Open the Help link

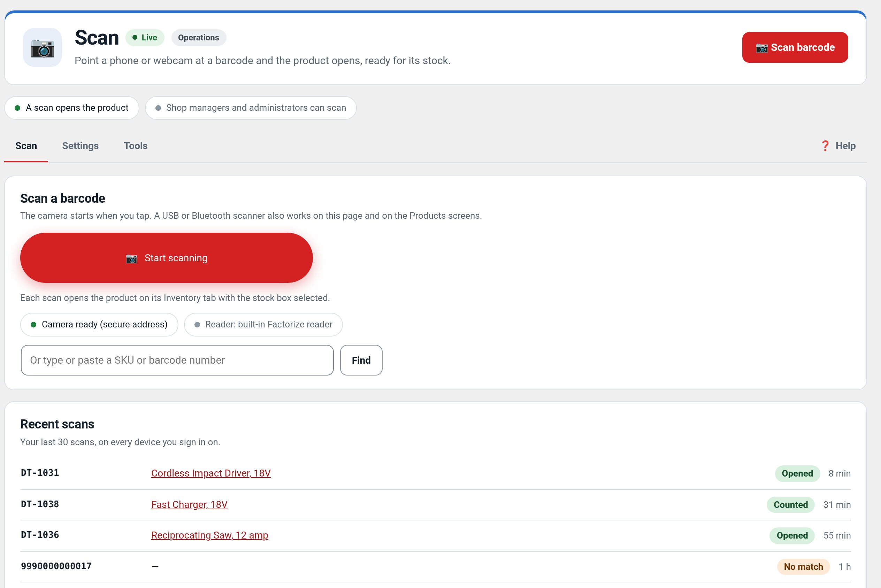tap(838, 146)
